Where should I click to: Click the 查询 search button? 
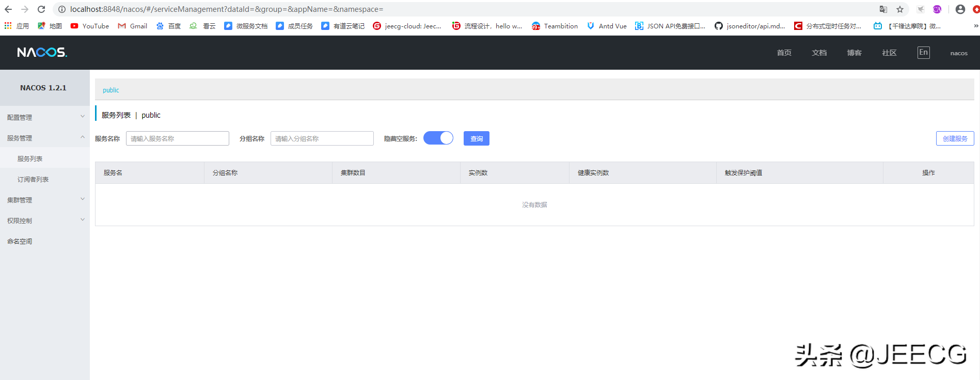(x=477, y=138)
